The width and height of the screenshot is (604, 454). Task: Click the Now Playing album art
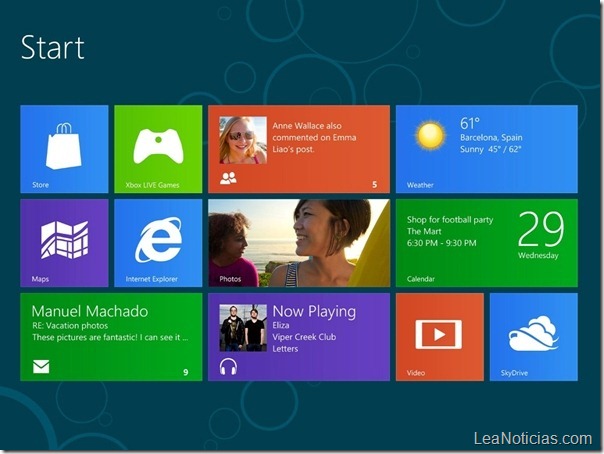click(x=243, y=328)
